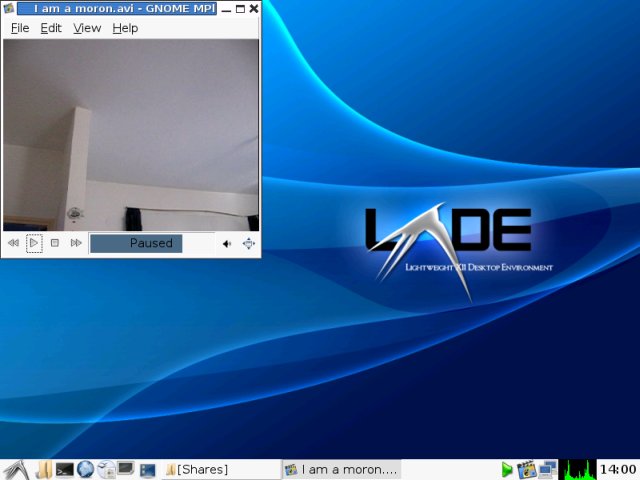Click the rewind button in the player

(13, 243)
